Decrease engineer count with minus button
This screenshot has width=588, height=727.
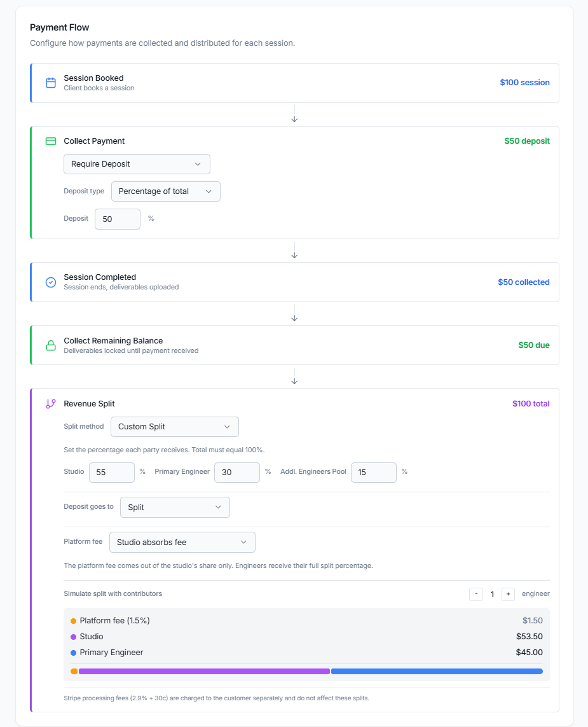[x=476, y=594]
